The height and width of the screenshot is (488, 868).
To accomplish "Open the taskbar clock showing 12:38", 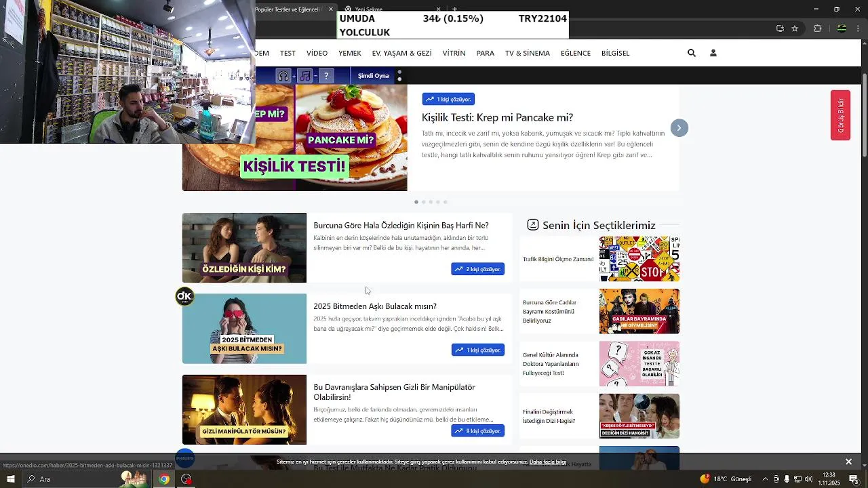I will pos(829,479).
